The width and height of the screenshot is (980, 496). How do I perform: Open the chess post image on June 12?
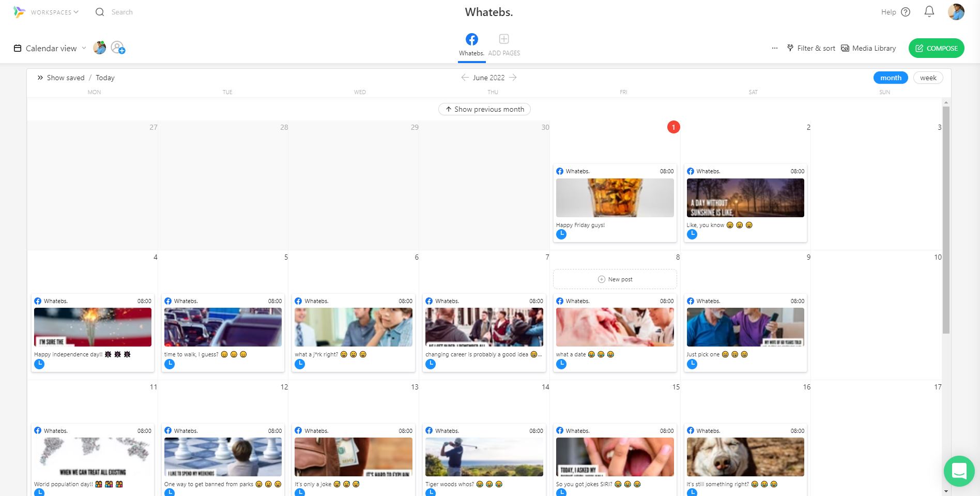[223, 457]
